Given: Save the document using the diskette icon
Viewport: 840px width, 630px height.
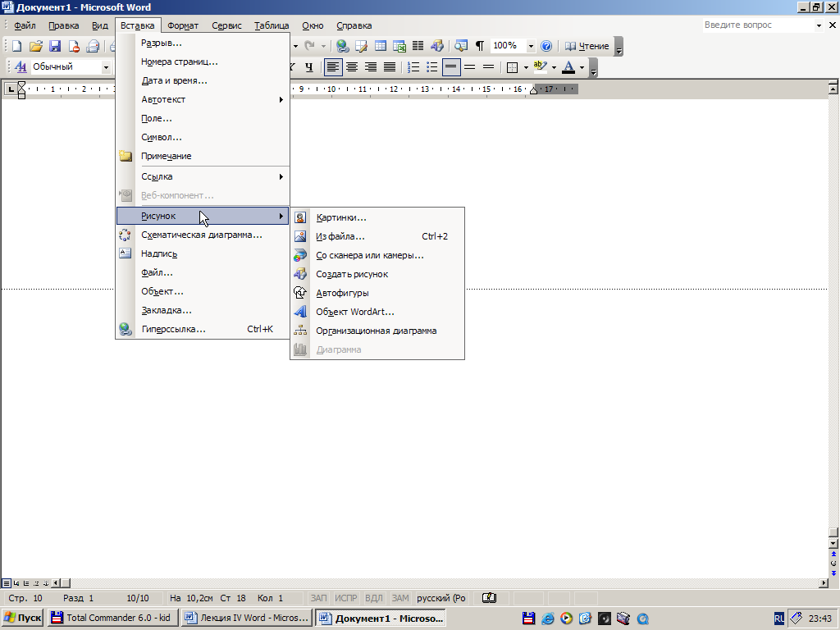Looking at the screenshot, I should 55,46.
